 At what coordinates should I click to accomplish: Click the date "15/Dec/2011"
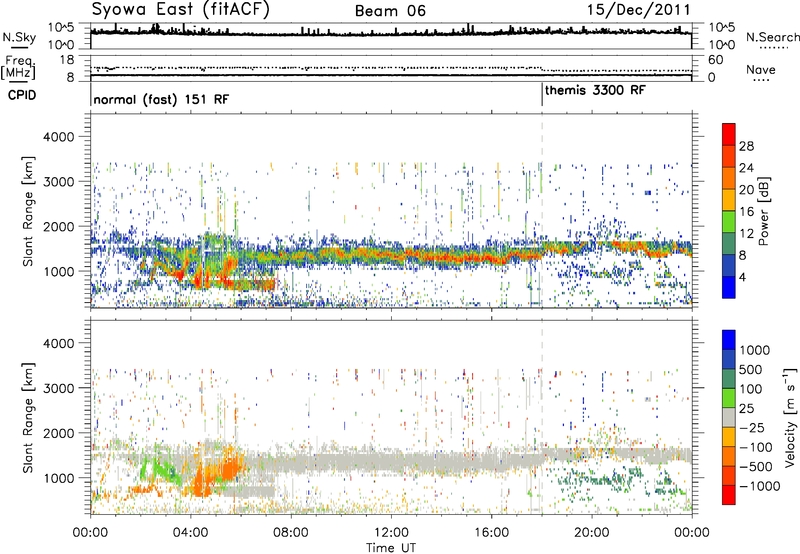click(639, 9)
